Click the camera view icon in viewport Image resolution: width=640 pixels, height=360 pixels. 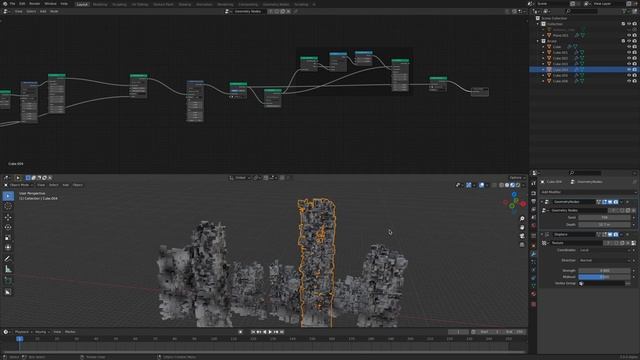(x=522, y=236)
